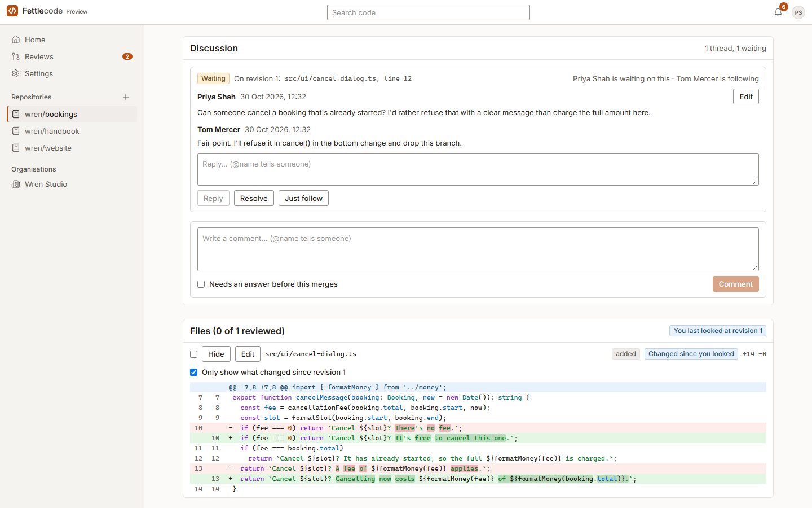Tick 'Needs an answer before this merges'
This screenshot has width=812, height=508.
201,284
